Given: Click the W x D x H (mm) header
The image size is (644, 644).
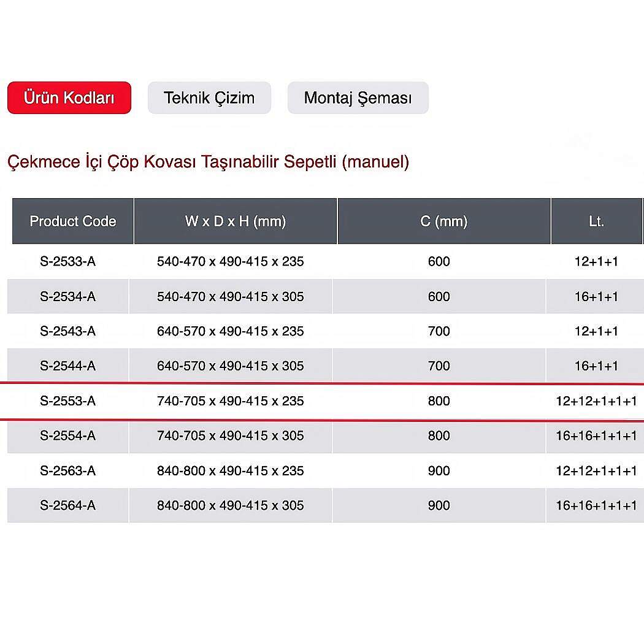Looking at the screenshot, I should click(236, 221).
